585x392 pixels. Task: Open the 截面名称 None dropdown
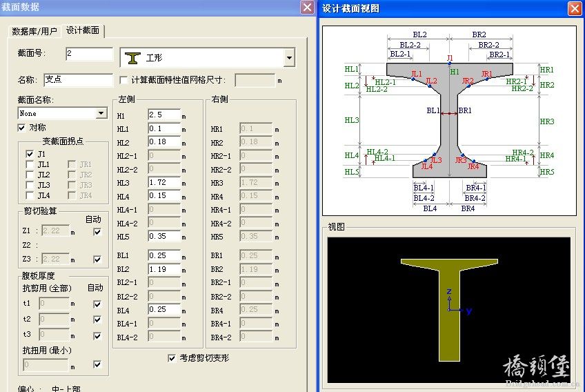coord(101,113)
